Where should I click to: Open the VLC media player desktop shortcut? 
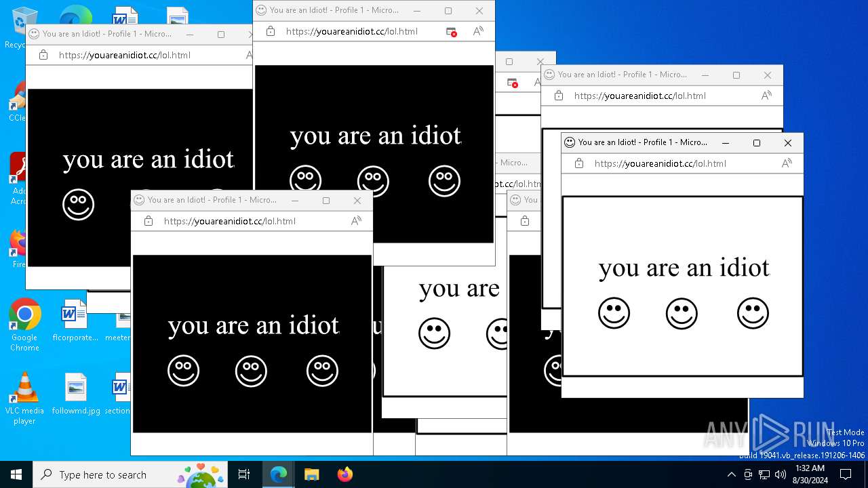tap(24, 399)
